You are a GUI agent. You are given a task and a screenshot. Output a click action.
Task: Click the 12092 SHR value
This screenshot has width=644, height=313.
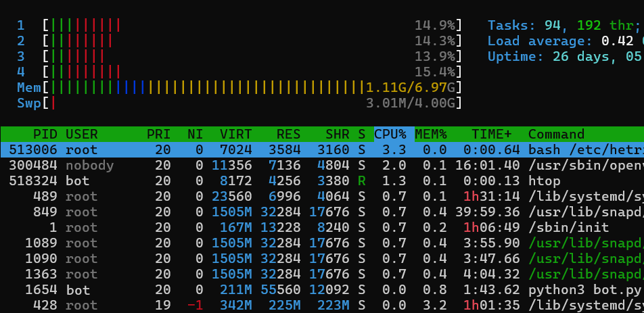coord(329,290)
